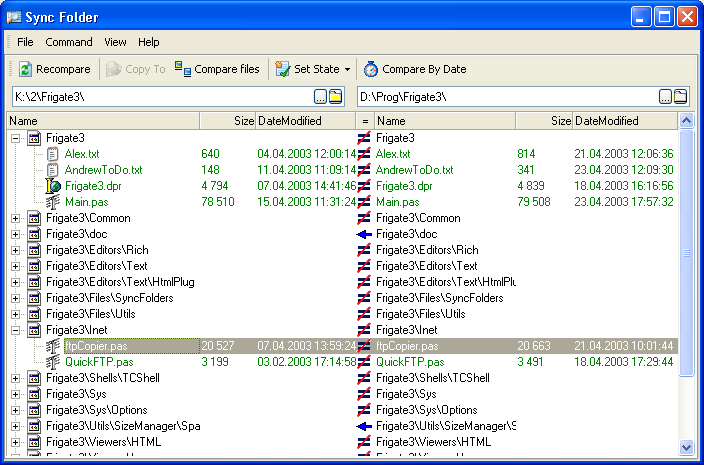The width and height of the screenshot is (704, 465).
Task: Click the Compare By Date clock icon
Action: 371,69
